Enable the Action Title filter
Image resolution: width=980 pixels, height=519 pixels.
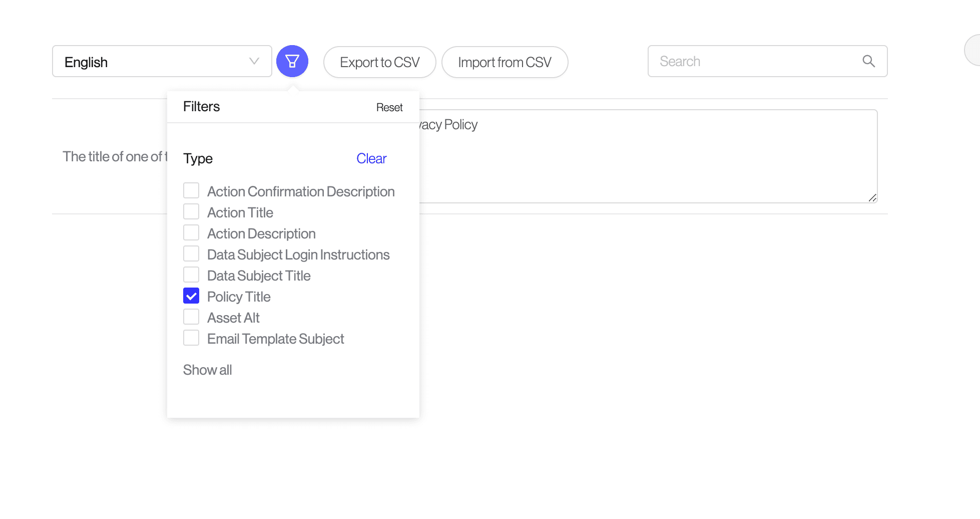(191, 212)
